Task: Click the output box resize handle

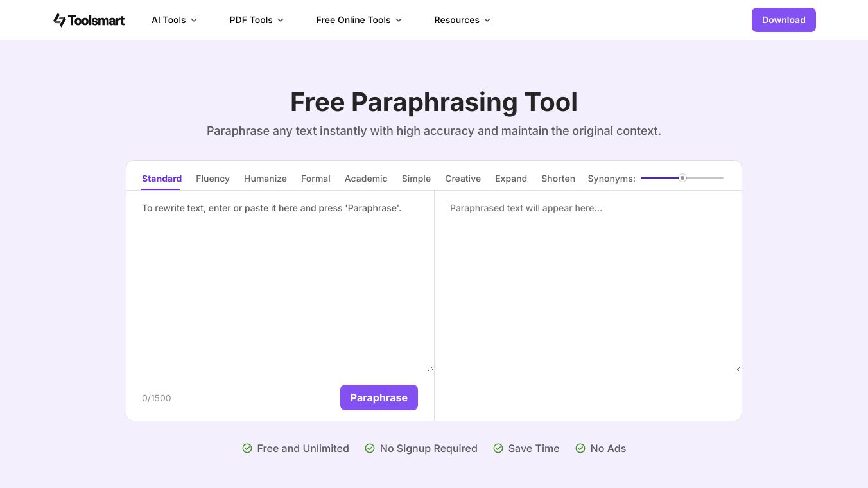Action: click(x=738, y=369)
